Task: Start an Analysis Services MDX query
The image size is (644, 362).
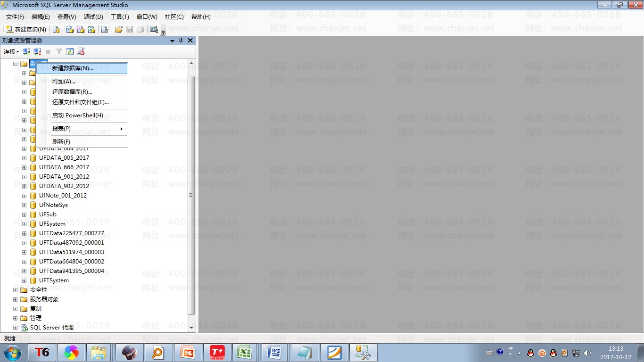Action: point(69,29)
